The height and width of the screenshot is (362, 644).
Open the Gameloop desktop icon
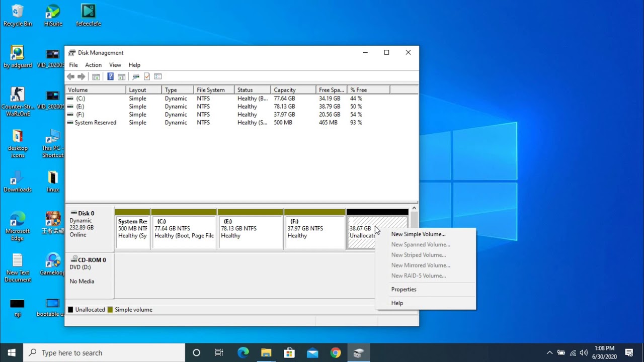(52, 264)
